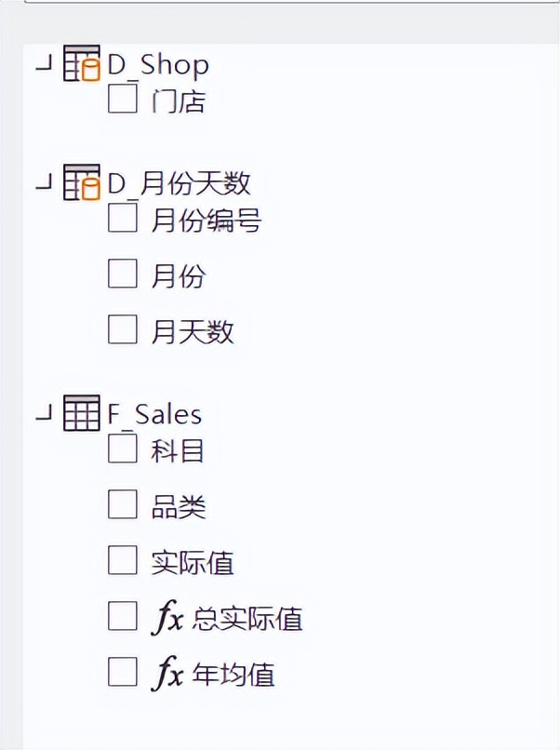Image resolution: width=560 pixels, height=750 pixels.
Task: Select the 年均值 measure label
Action: click(233, 674)
